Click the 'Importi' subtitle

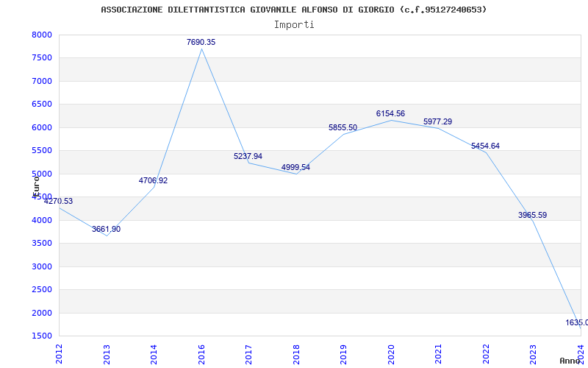[x=294, y=25]
